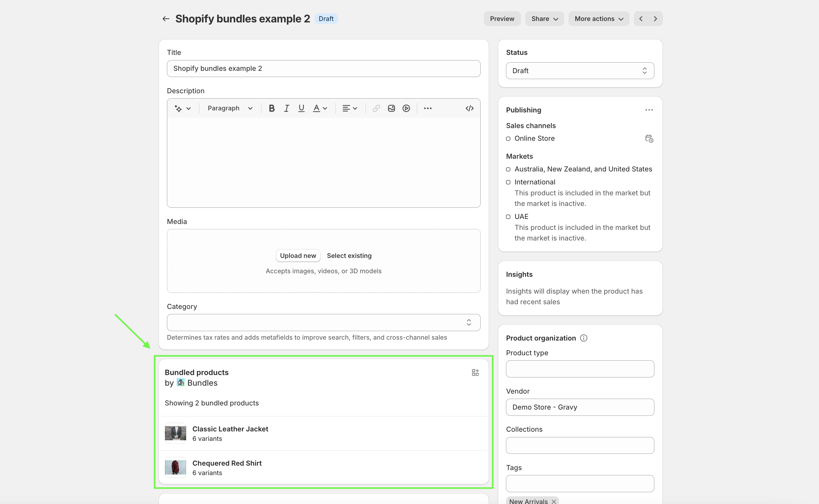Click the Online Store schedule icon
819x504 pixels.
(649, 139)
